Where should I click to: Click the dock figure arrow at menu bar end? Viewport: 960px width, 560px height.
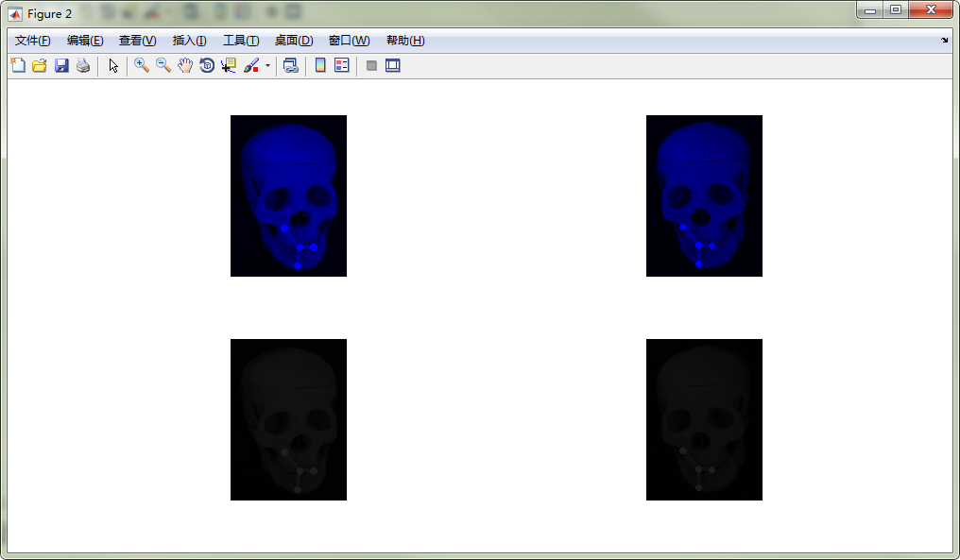pyautogui.click(x=944, y=41)
